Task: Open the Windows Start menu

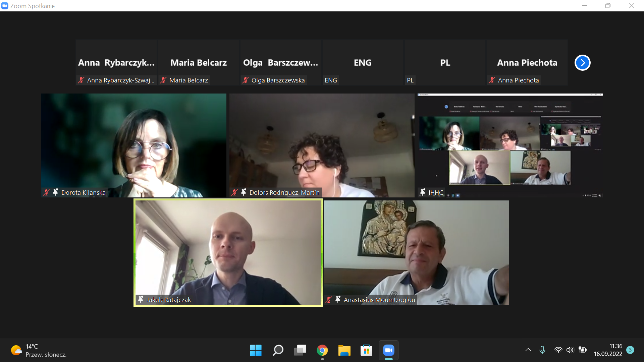Action: click(x=256, y=350)
